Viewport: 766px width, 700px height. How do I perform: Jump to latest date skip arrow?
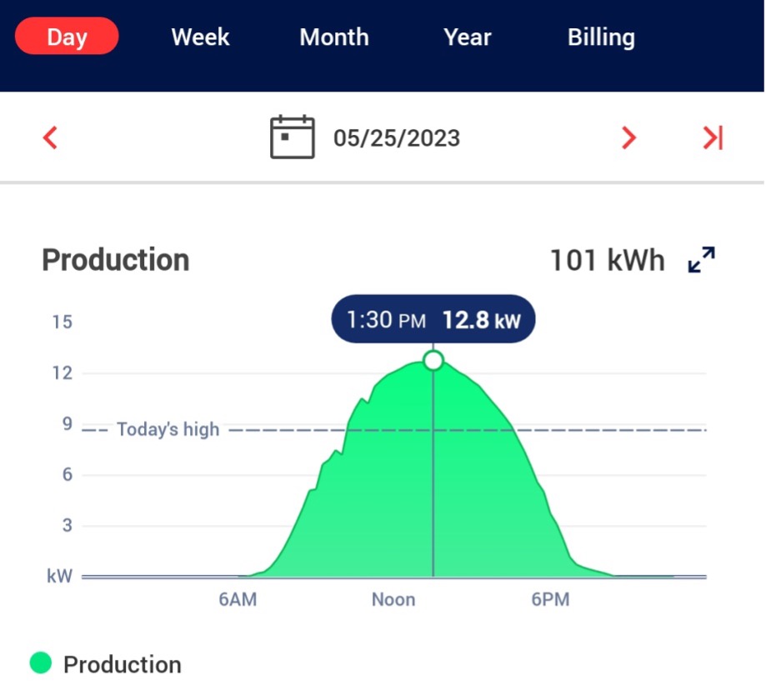point(713,137)
